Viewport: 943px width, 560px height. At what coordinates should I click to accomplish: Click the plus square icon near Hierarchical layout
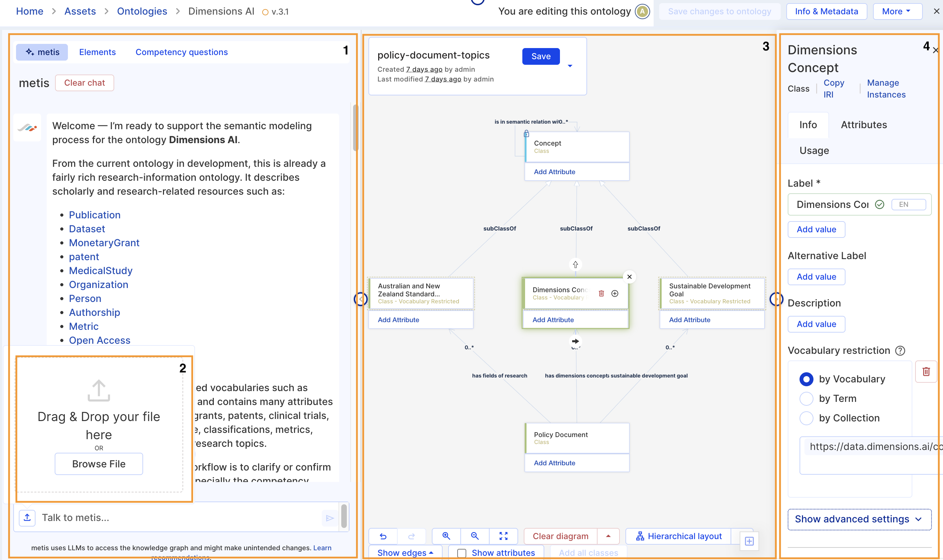[749, 541]
